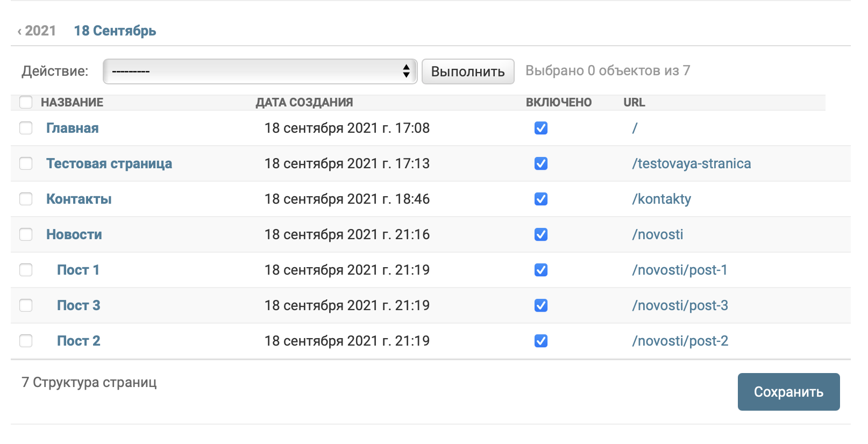Click the Выполнить button
868x444 pixels.
pyautogui.click(x=468, y=71)
